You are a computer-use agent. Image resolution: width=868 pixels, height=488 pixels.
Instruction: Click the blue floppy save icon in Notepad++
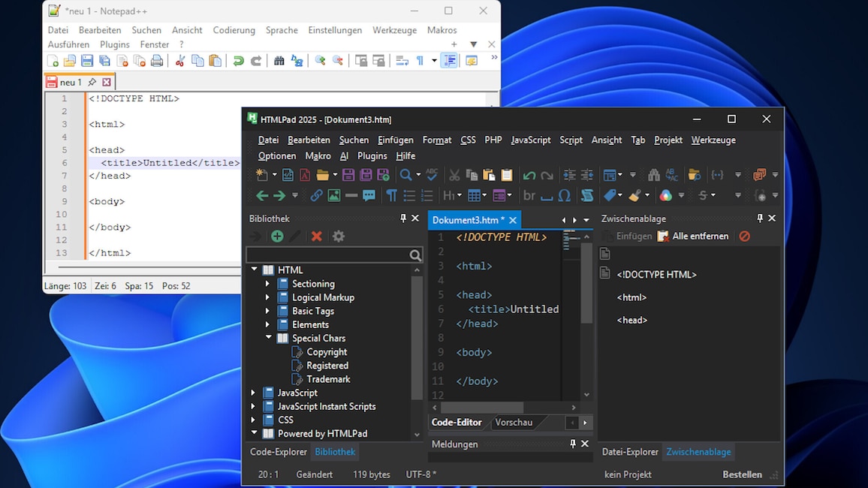87,61
